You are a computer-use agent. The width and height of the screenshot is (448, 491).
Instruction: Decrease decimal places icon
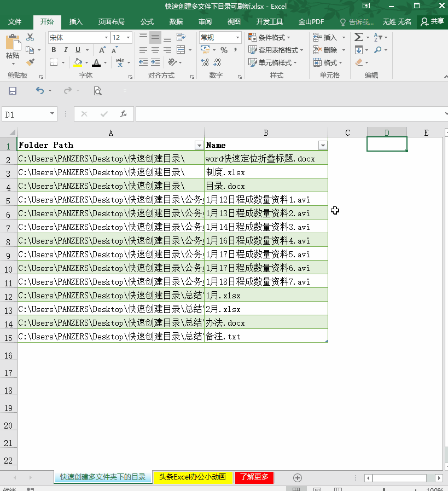(217, 62)
